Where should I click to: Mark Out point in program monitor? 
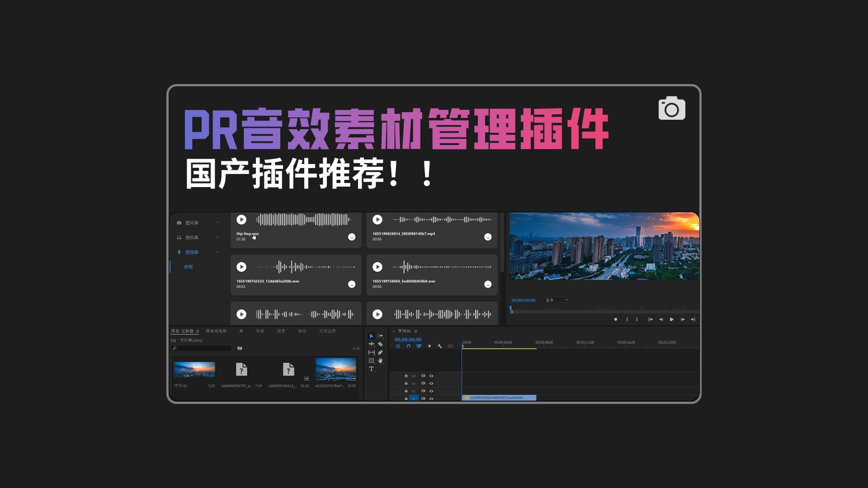637,319
